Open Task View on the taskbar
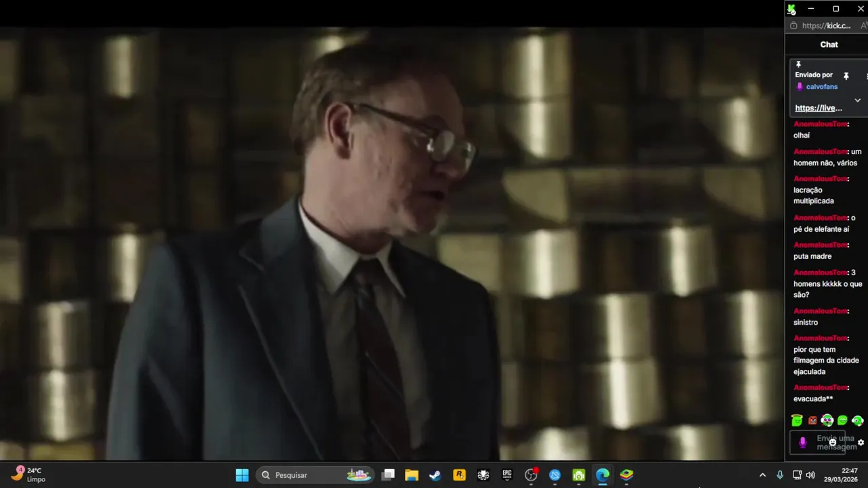This screenshot has width=868, height=488. pyautogui.click(x=388, y=475)
